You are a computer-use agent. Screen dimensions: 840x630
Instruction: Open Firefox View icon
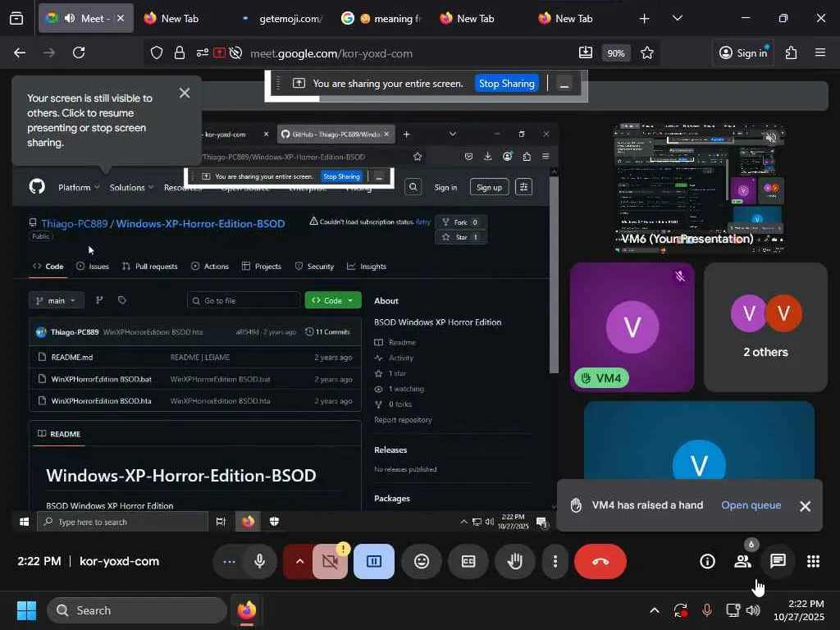(x=16, y=19)
